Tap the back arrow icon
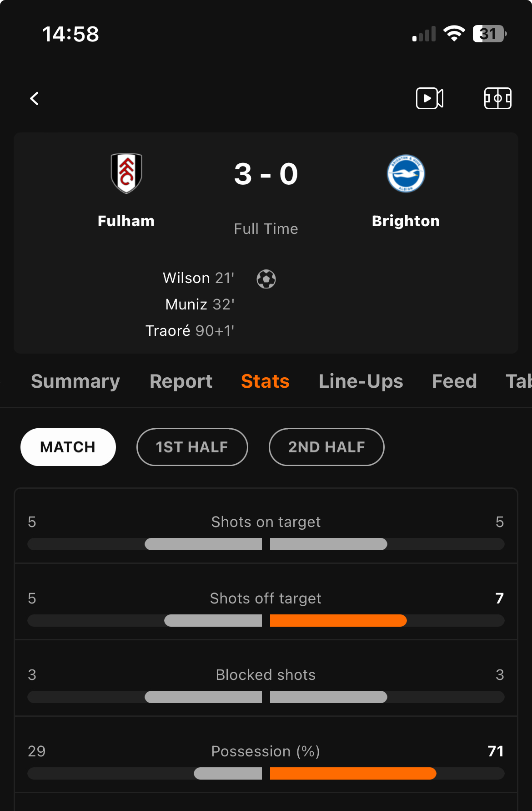532x811 pixels. pyautogui.click(x=35, y=98)
